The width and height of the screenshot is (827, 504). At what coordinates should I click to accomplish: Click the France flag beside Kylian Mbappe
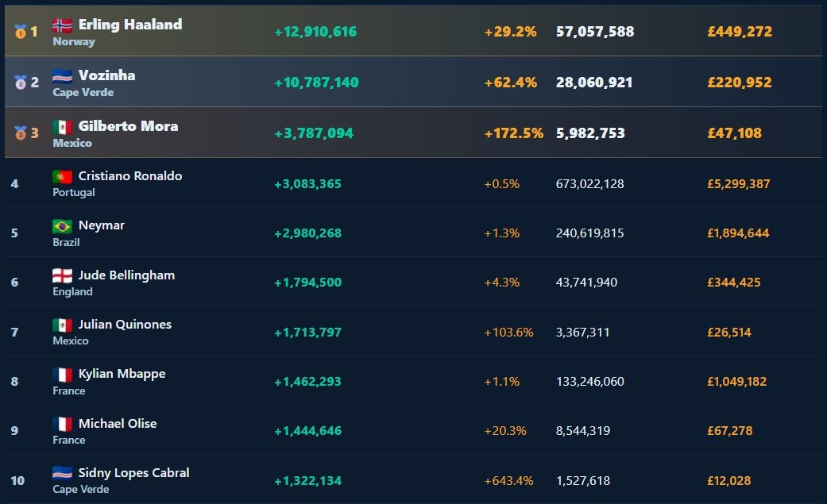[x=62, y=375]
